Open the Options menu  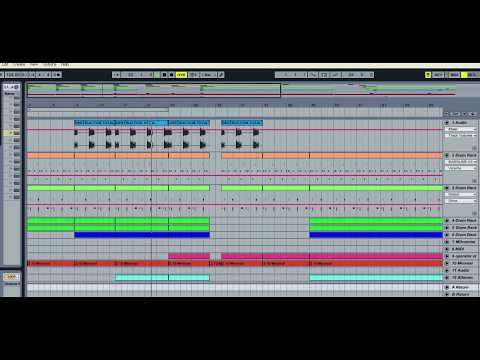point(50,65)
